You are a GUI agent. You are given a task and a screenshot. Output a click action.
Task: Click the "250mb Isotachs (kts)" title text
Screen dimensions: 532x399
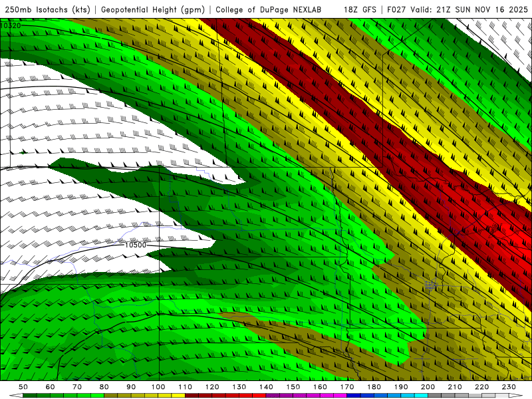(x=47, y=9)
